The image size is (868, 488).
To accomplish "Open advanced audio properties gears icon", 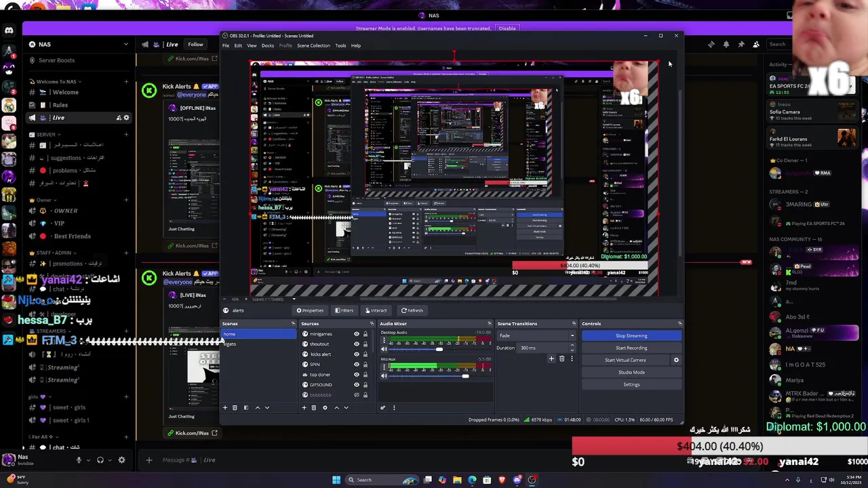I will pyautogui.click(x=382, y=407).
